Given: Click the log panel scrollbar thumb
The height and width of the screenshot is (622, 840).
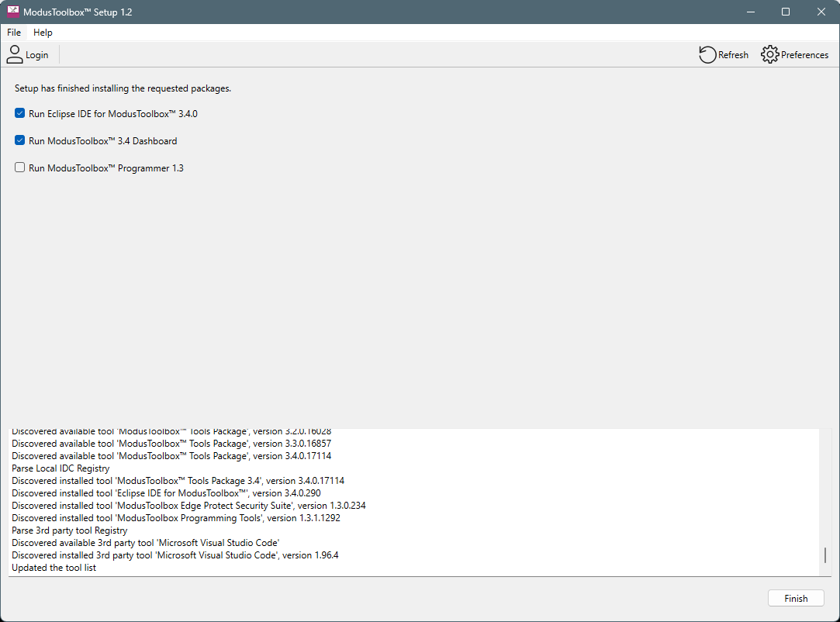Looking at the screenshot, I should (824, 555).
